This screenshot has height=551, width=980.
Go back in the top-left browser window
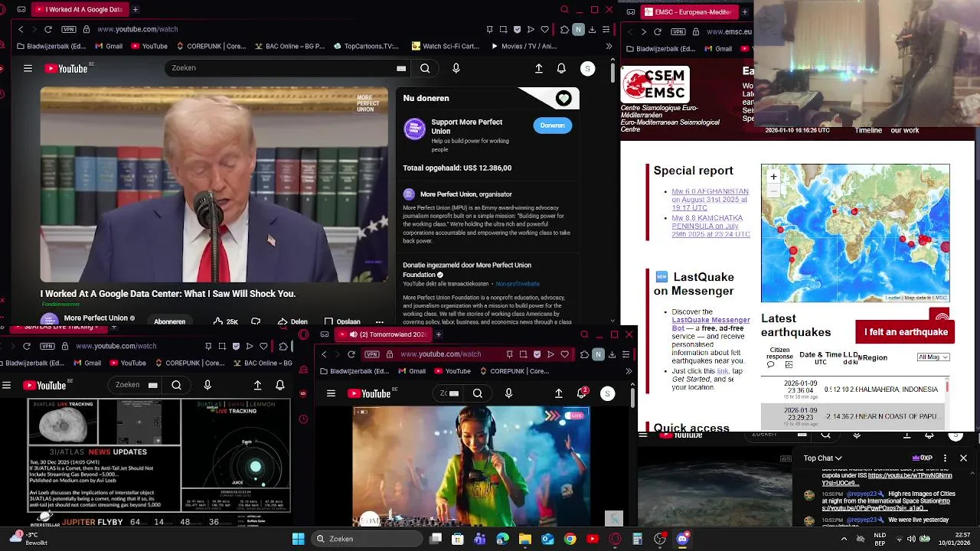[x=21, y=29]
